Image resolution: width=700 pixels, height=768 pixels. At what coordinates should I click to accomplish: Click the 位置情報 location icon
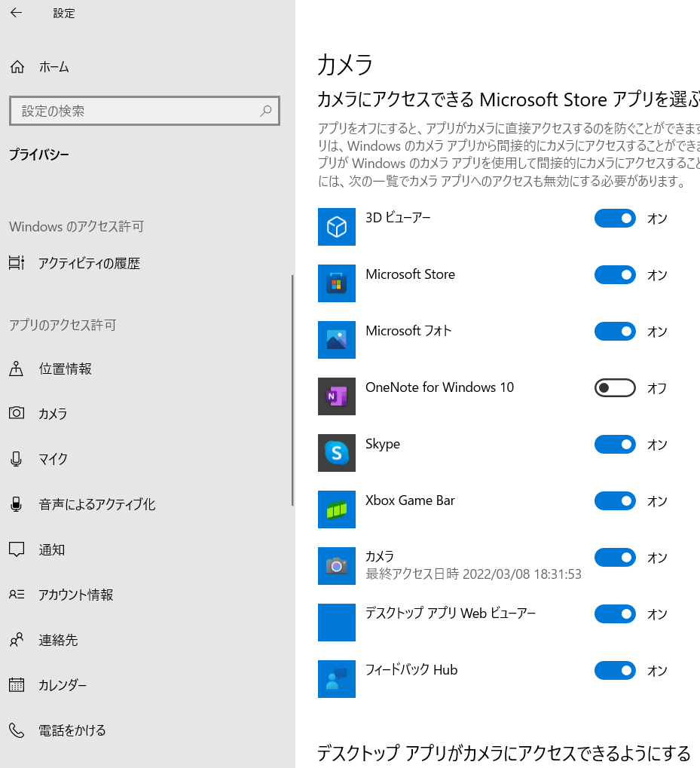pos(16,369)
